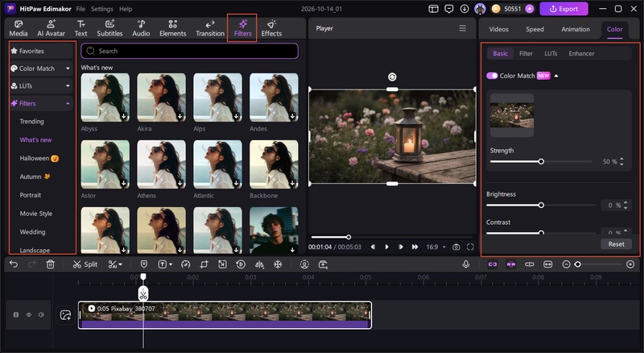
Task: Select the Portrait filter category
Action: tap(31, 195)
